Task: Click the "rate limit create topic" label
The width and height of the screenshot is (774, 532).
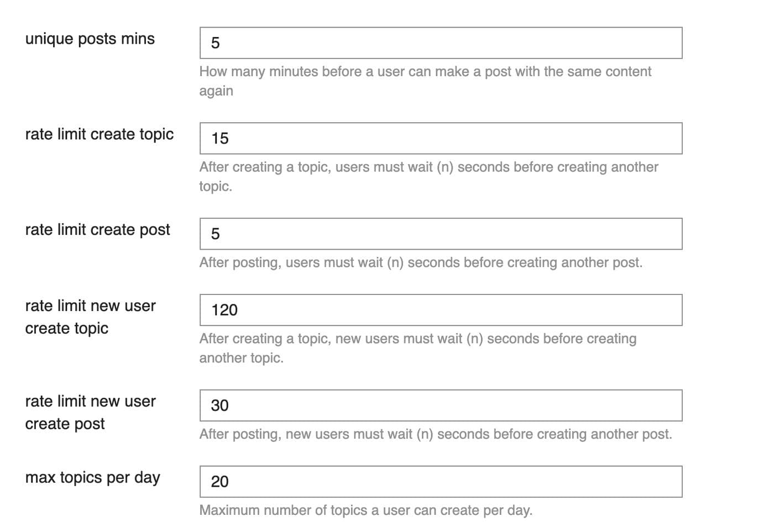Action: click(x=100, y=135)
